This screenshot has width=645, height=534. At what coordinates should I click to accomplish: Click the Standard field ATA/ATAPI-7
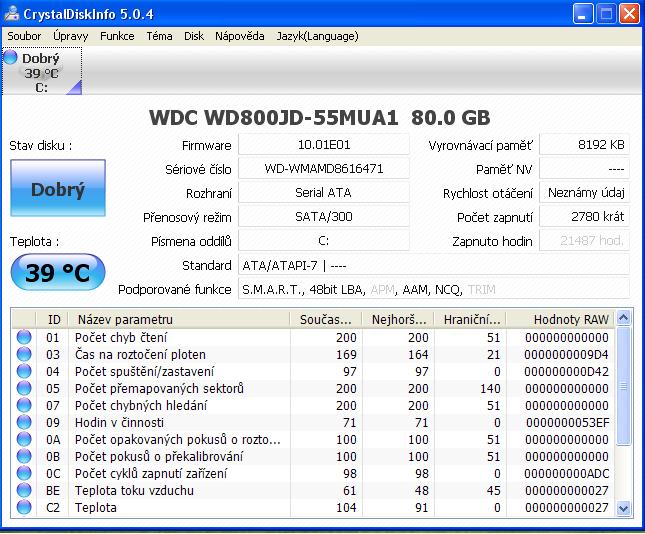434,265
